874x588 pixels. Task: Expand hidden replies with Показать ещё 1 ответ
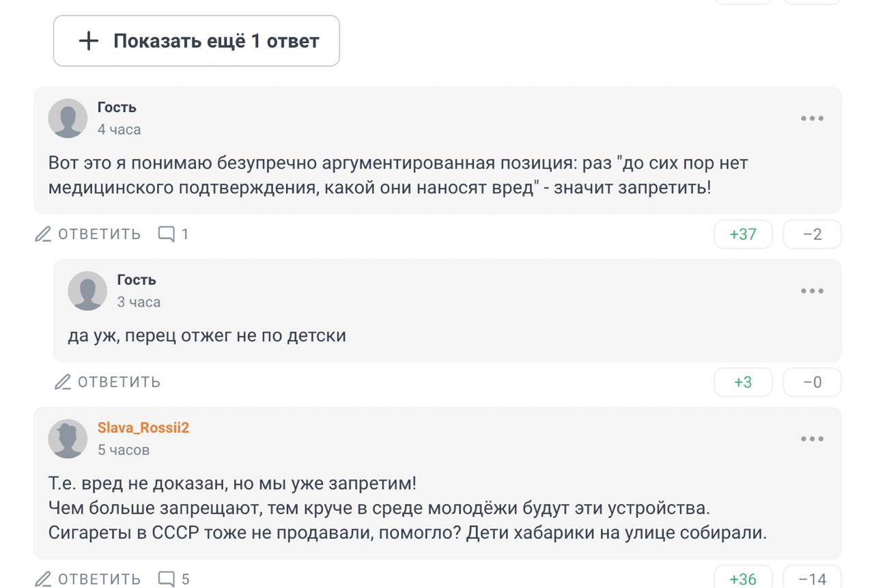(197, 41)
